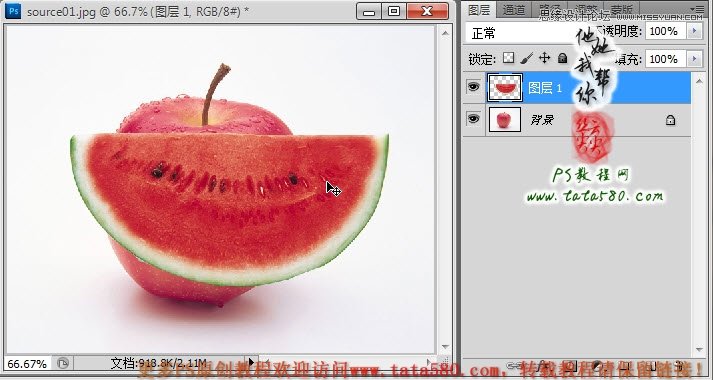This screenshot has width=713, height=380.
Task: Switch to the 通道 tab
Action: pos(514,10)
